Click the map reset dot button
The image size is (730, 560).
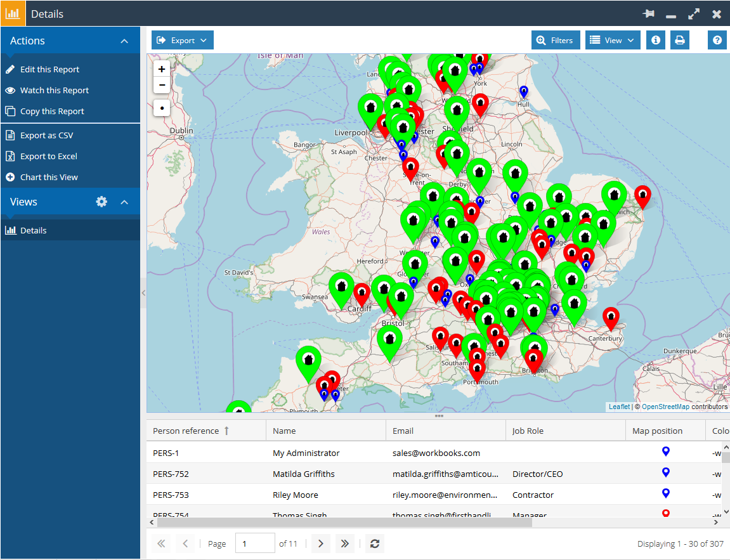point(162,108)
